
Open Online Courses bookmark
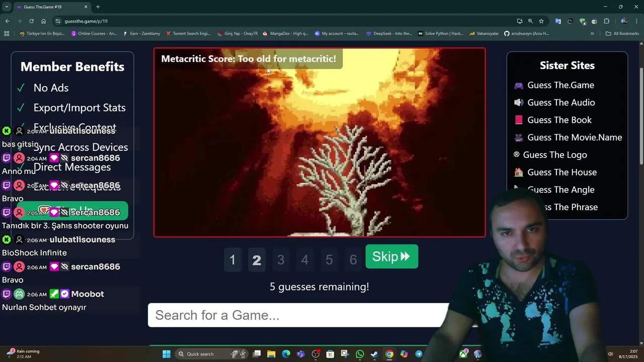coord(94,34)
